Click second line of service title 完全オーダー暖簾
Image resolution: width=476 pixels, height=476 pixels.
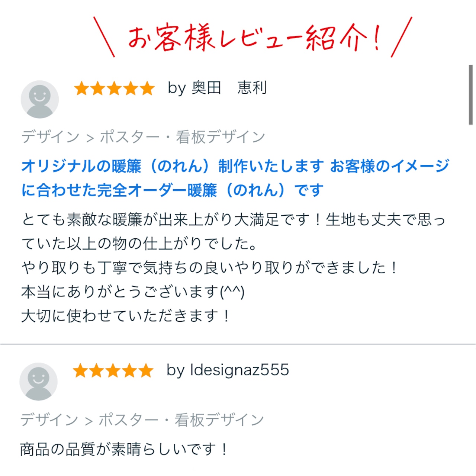tap(172, 190)
